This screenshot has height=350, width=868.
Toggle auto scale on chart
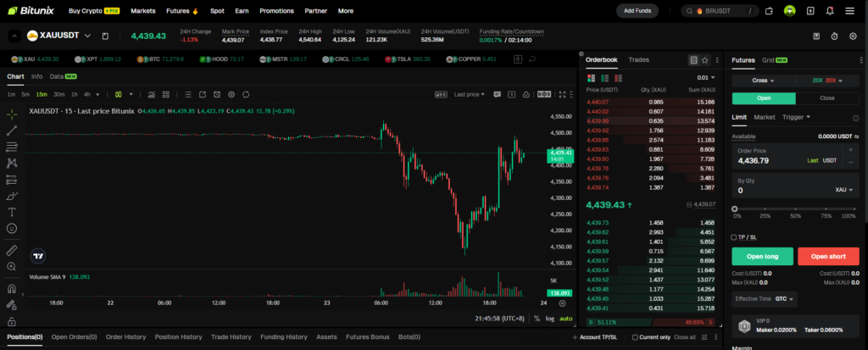click(x=565, y=319)
